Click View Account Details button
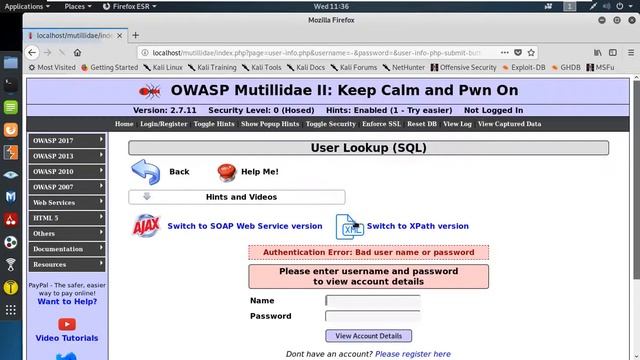 click(369, 336)
